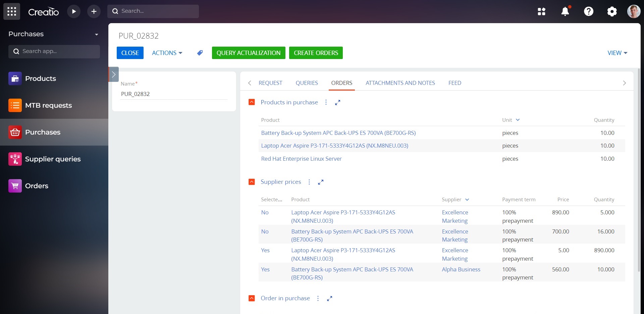Collapse the Supplier prices section

[252, 182]
